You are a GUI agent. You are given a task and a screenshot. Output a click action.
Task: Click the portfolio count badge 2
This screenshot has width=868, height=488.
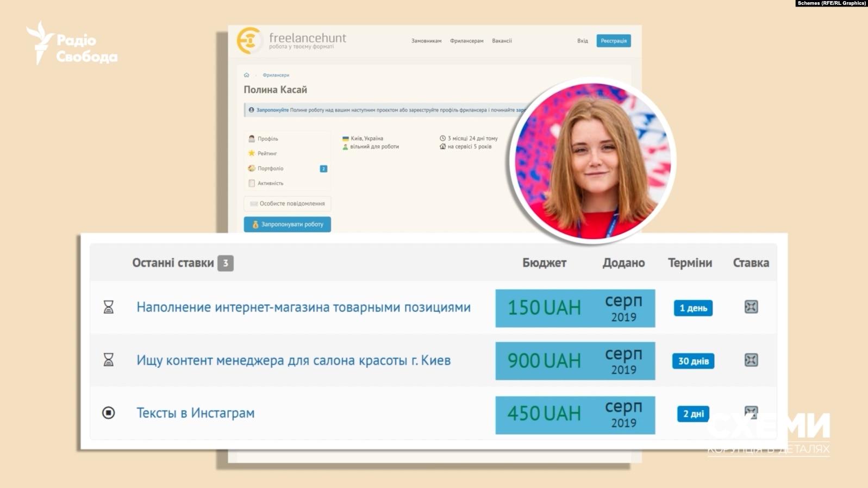323,168
